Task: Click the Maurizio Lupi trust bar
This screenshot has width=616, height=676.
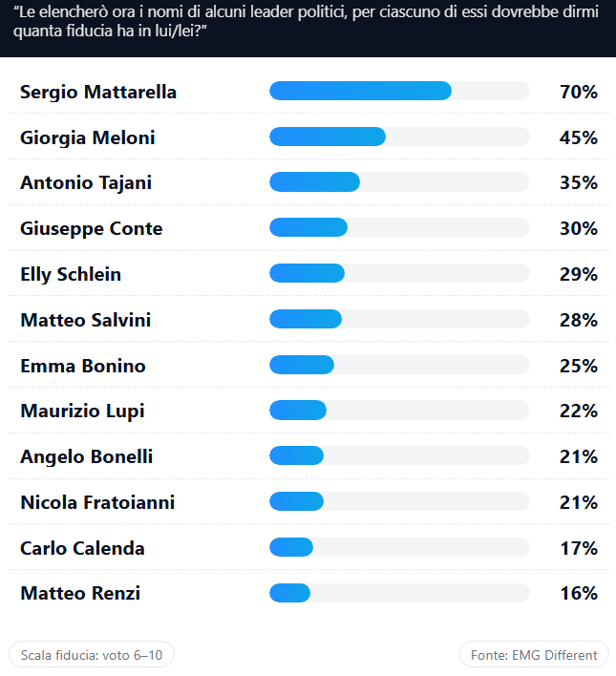Action: click(x=399, y=412)
